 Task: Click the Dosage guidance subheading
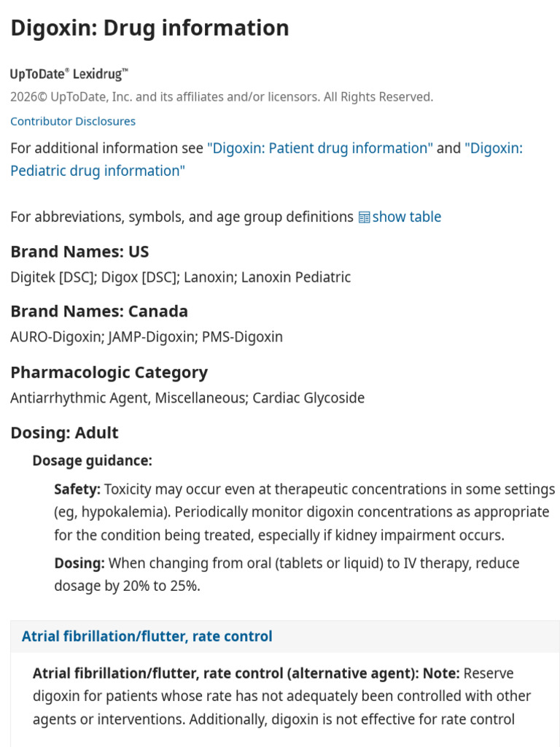click(x=93, y=461)
